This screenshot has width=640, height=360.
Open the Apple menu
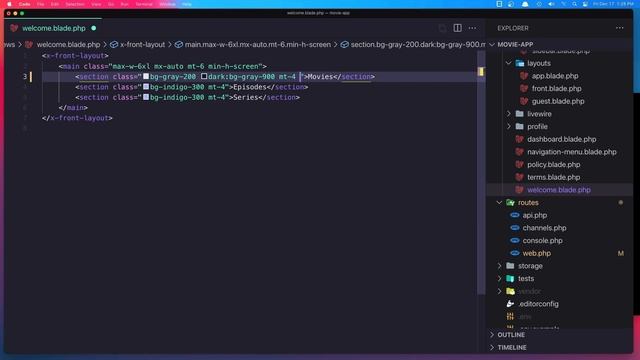click(9, 4)
